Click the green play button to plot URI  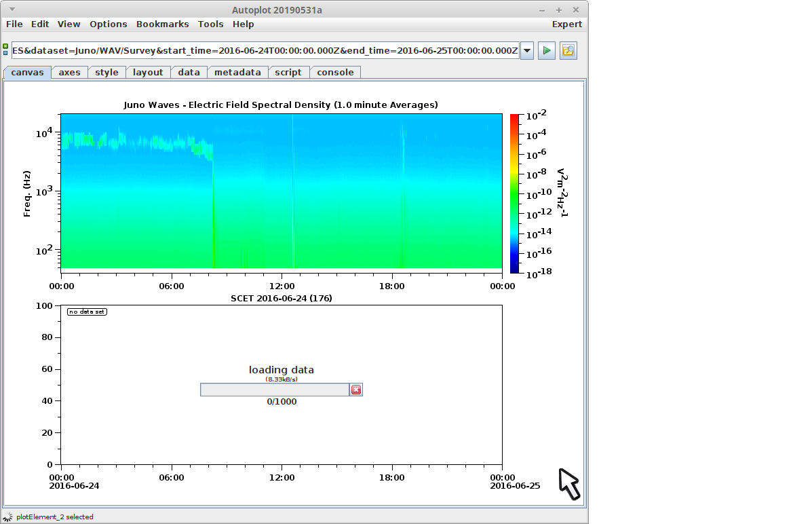(546, 51)
